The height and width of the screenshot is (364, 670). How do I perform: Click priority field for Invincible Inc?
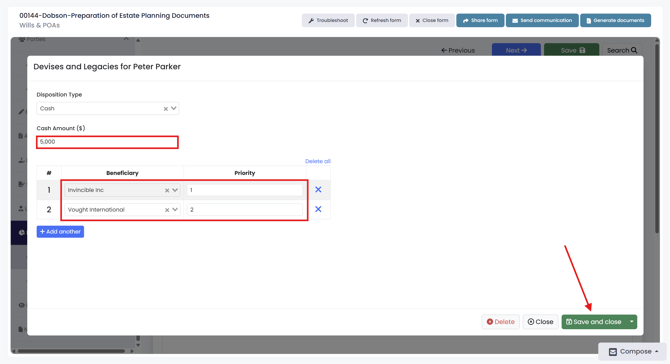coord(244,190)
